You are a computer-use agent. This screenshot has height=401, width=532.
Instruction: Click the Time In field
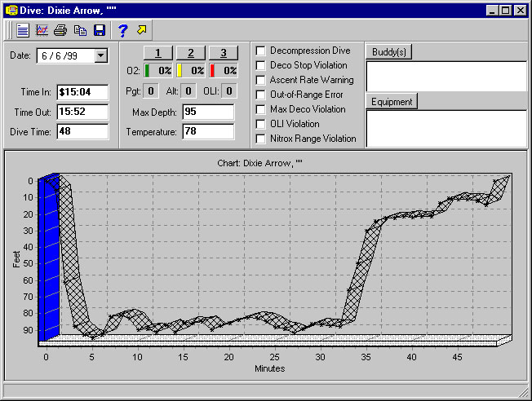(x=82, y=92)
